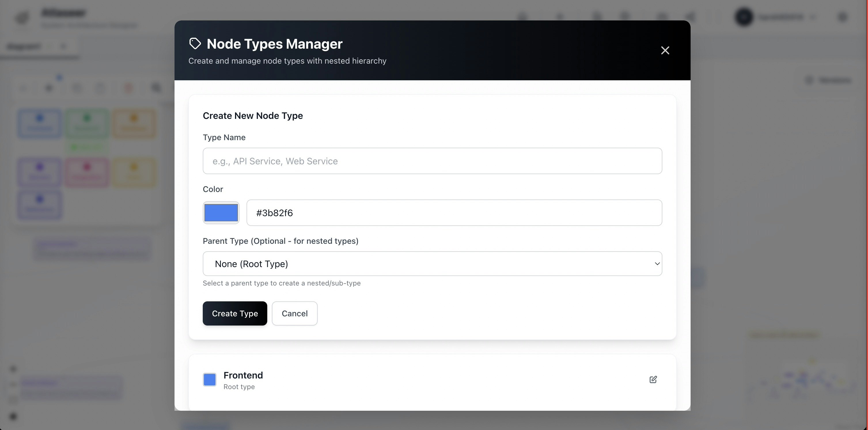Click the share icon in top bar
This screenshot has height=430, width=868.
690,17
